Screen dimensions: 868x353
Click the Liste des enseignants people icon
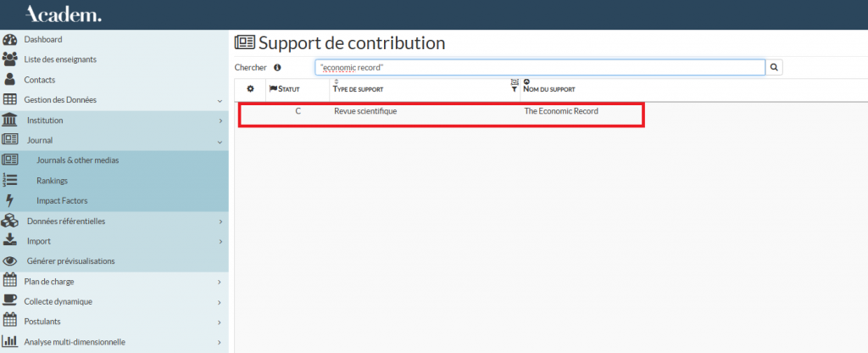[x=10, y=59]
